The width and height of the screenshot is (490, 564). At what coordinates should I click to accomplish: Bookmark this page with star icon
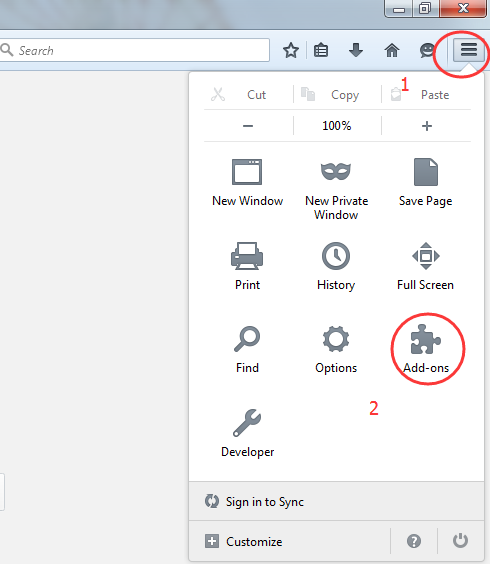pos(291,50)
